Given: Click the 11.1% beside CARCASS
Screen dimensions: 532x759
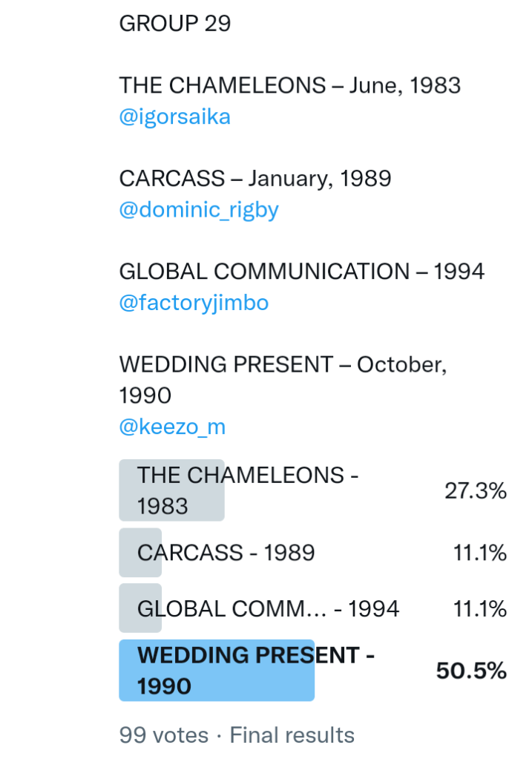Looking at the screenshot, I should coord(479,553).
